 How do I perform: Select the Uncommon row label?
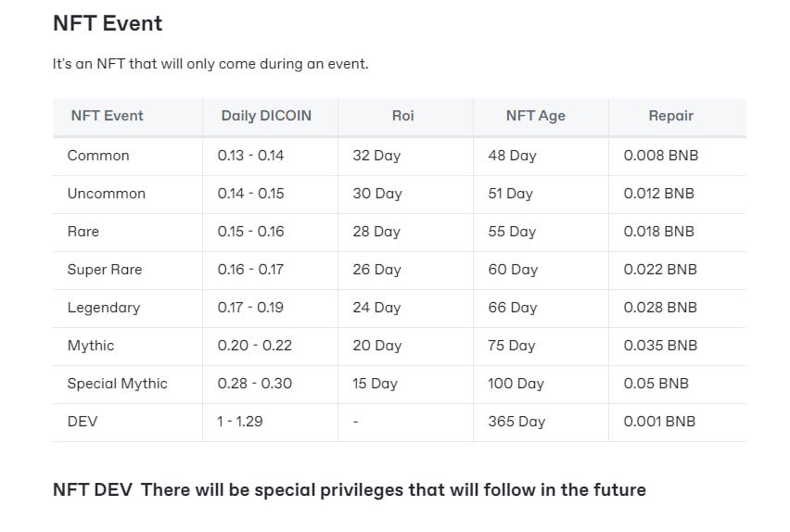(x=106, y=194)
